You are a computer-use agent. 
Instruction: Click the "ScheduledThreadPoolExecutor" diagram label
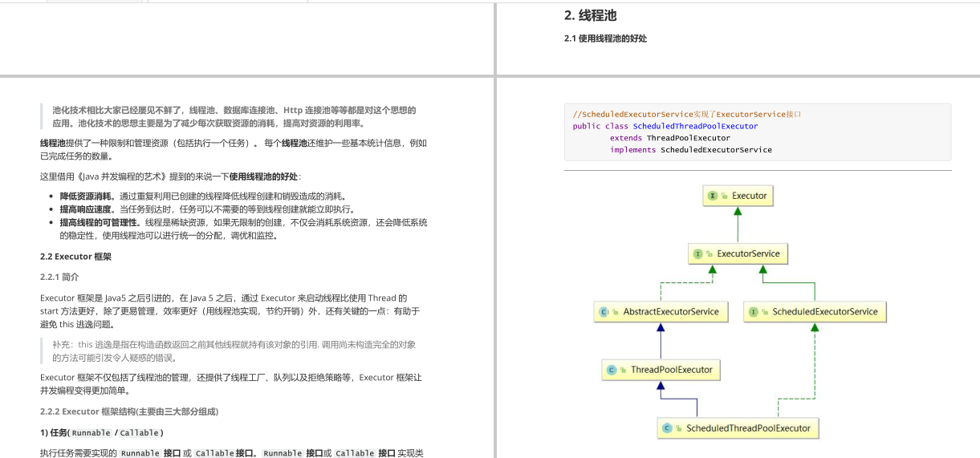[748, 428]
